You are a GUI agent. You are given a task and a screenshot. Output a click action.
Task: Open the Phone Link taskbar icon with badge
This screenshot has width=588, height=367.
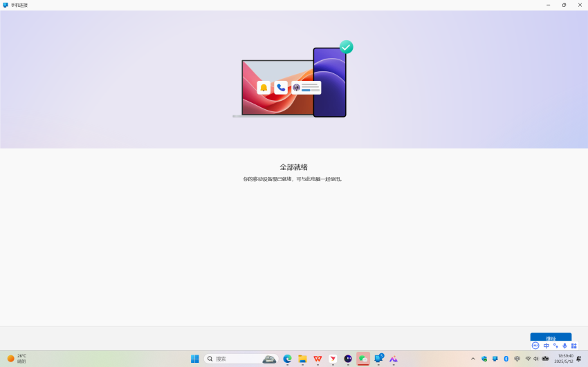(379, 359)
